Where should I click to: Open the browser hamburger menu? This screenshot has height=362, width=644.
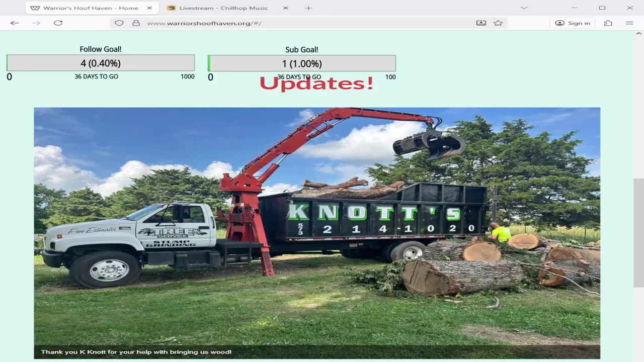[629, 23]
